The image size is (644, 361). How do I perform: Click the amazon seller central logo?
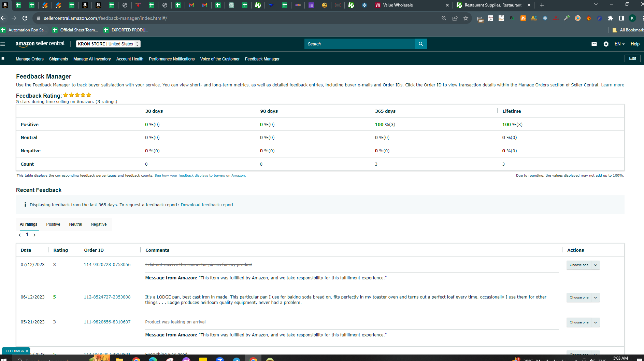click(x=40, y=44)
